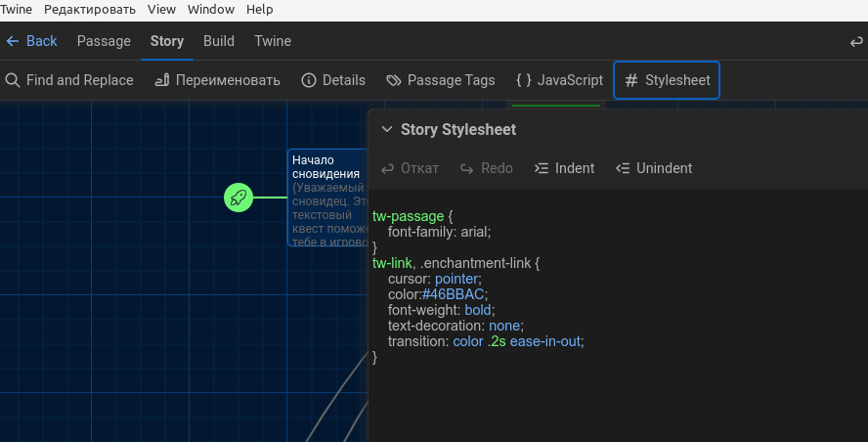This screenshot has height=442, width=868.
Task: Open the Twine application menu
Action: point(16,10)
